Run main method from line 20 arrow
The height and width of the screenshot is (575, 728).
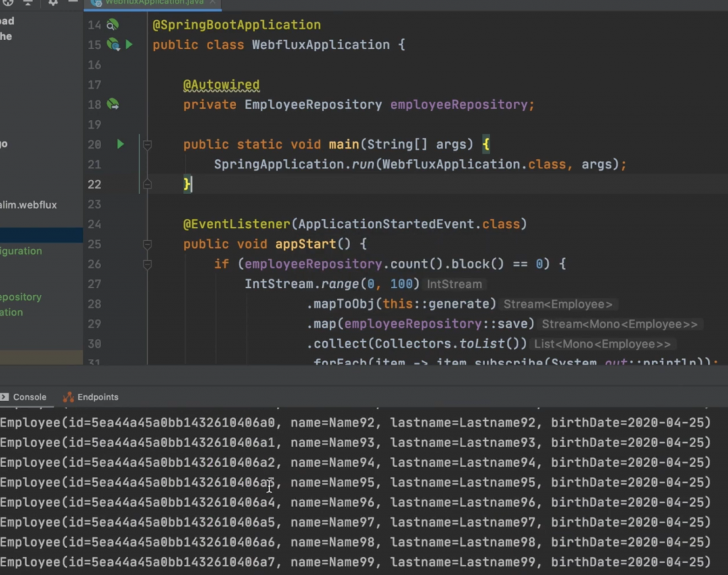pos(120,144)
